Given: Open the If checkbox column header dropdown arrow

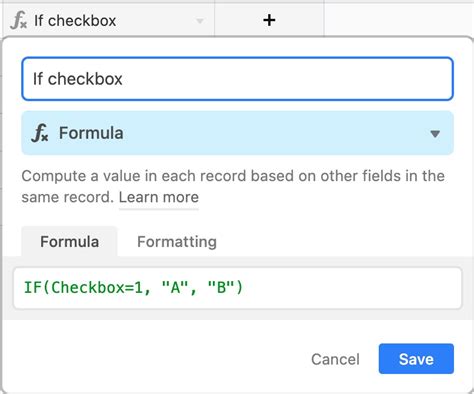Looking at the screenshot, I should (x=200, y=21).
